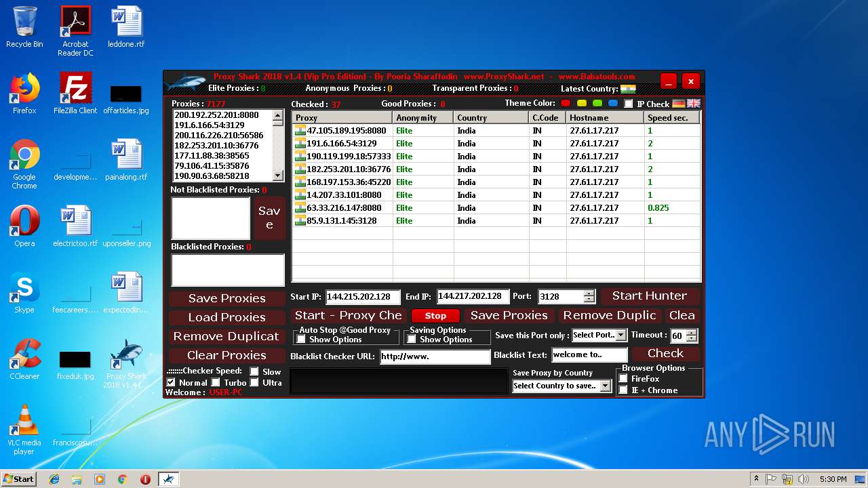Click the Latest Country India flag
Image resolution: width=868 pixels, height=488 pixels.
pyautogui.click(x=628, y=89)
